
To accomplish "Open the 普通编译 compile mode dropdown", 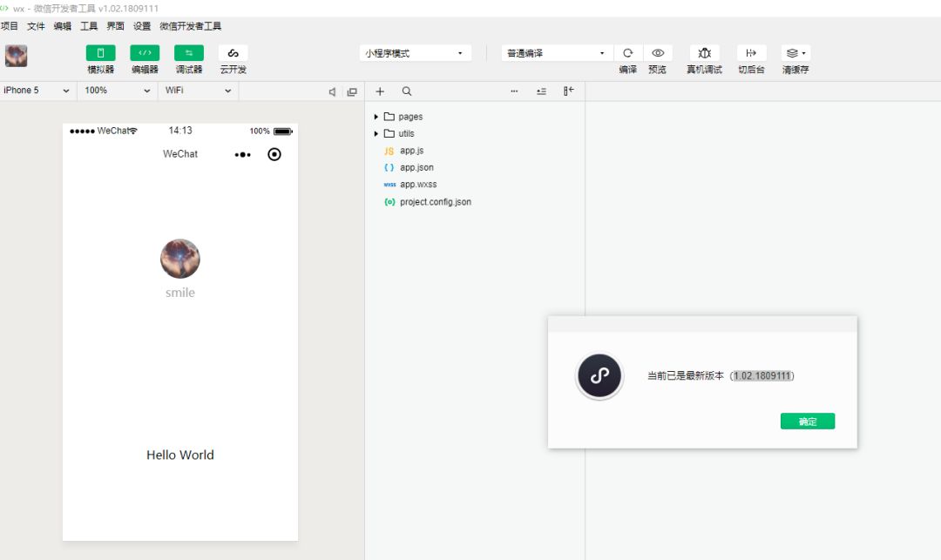I will coord(556,53).
